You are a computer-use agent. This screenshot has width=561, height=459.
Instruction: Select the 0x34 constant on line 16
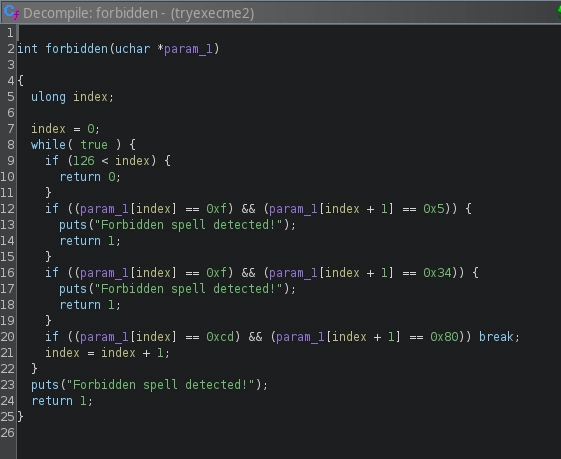438,273
